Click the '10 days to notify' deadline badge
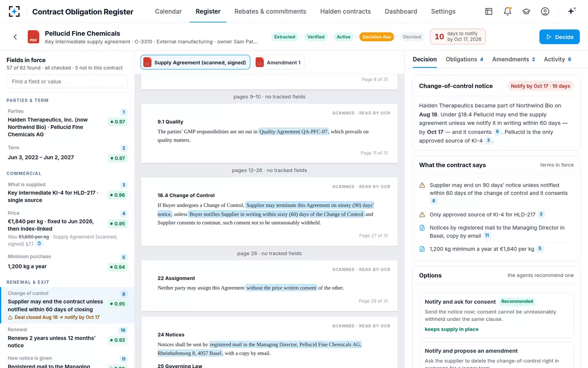This screenshot has width=588, height=368. coord(458,36)
